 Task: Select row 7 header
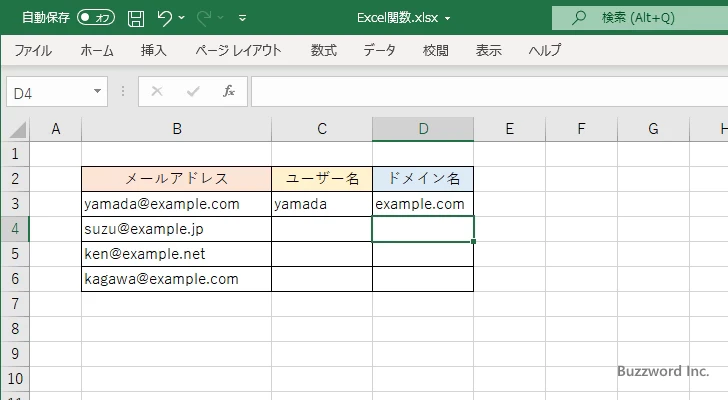tap(15, 304)
